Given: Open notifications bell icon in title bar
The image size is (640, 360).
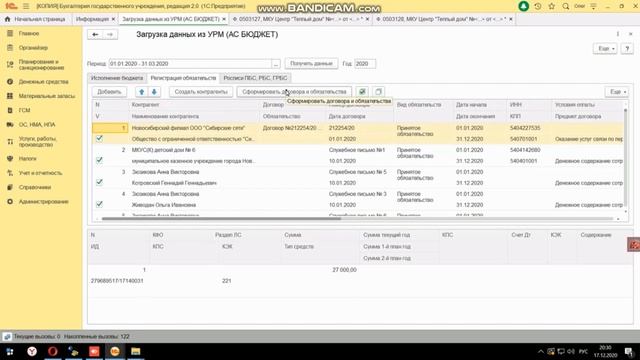Looking at the screenshot, I should [523, 6].
